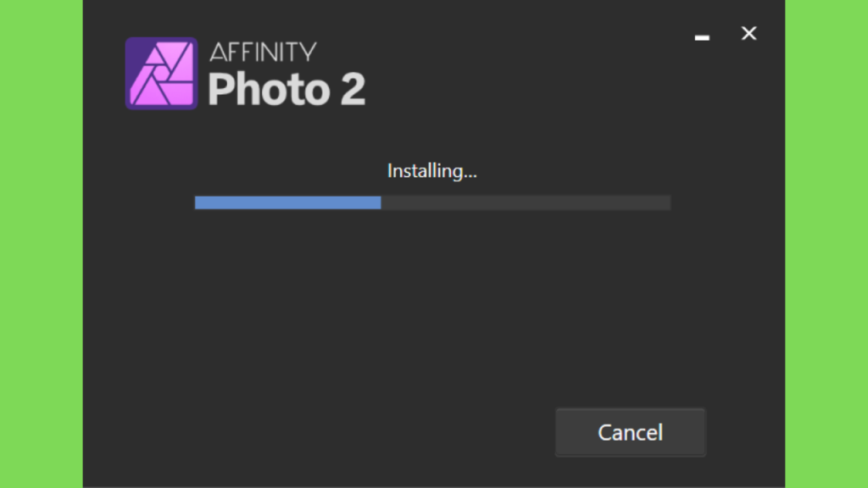
Task: Click the letter A in AFFINITY
Action: (x=218, y=52)
